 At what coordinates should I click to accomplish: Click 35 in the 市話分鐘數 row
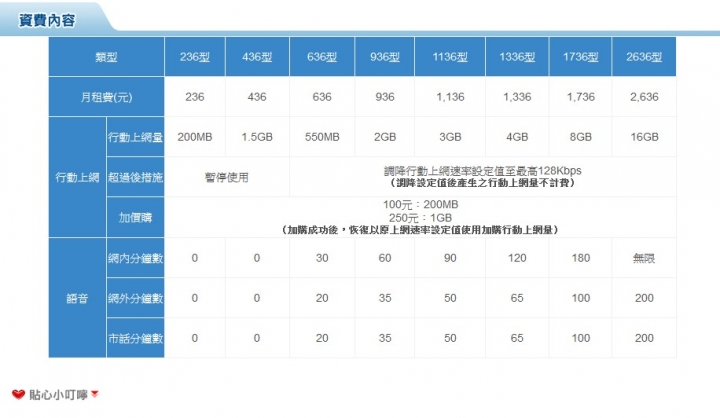pyautogui.click(x=385, y=338)
